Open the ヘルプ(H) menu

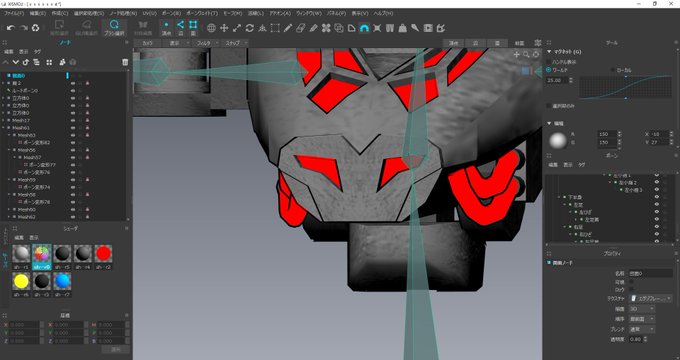(x=383, y=13)
